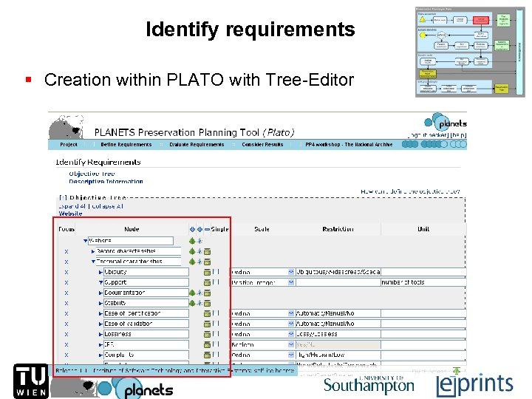Add a leaf to the Stability node
The height and width of the screenshot is (399, 532).
(x=192, y=303)
